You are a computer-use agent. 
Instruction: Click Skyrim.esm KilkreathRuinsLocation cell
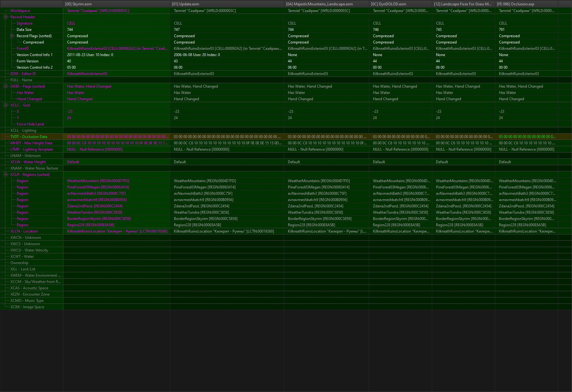click(117, 231)
